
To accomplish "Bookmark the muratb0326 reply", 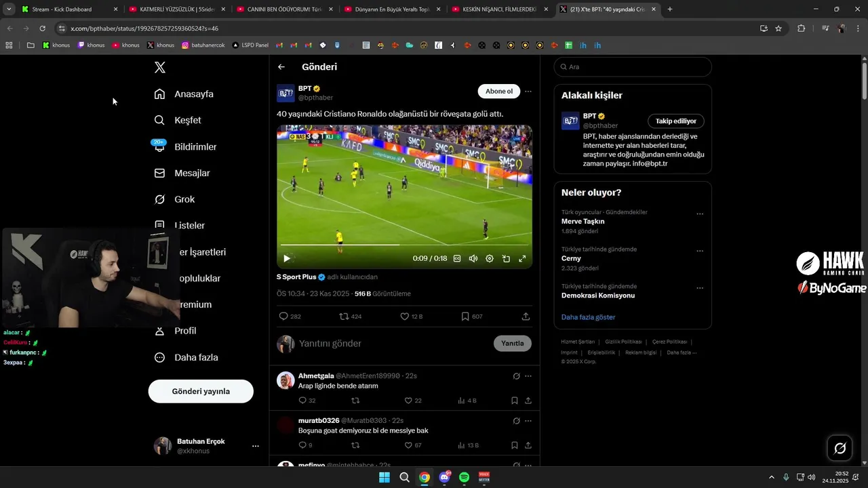I will [515, 445].
